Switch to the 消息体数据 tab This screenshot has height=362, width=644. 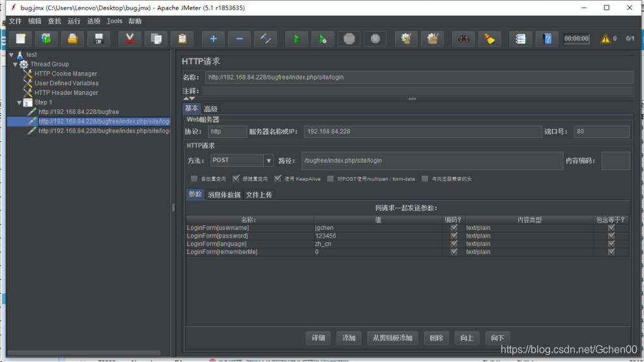(224, 195)
